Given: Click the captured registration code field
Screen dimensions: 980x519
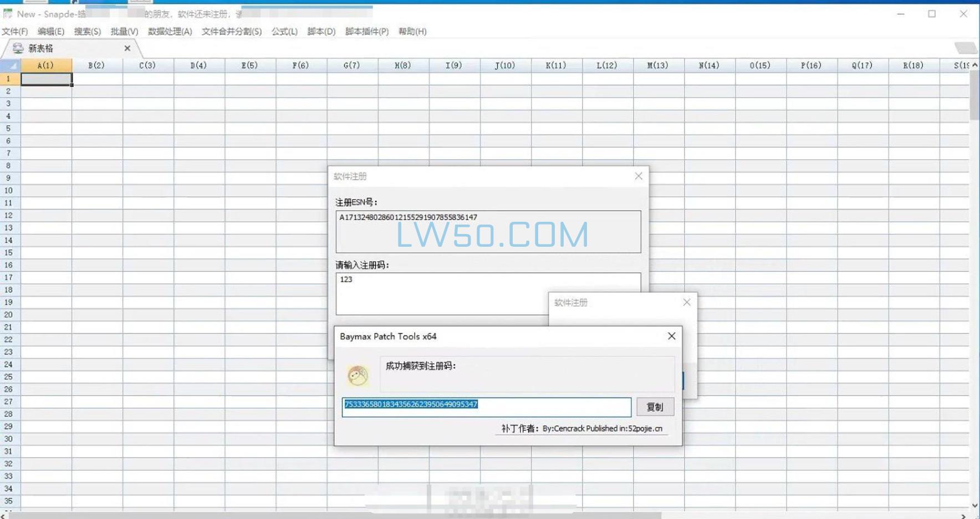Looking at the screenshot, I should click(x=487, y=407).
